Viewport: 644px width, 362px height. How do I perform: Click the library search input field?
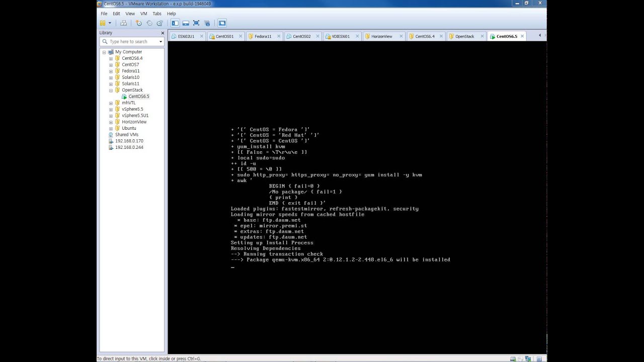(131, 42)
